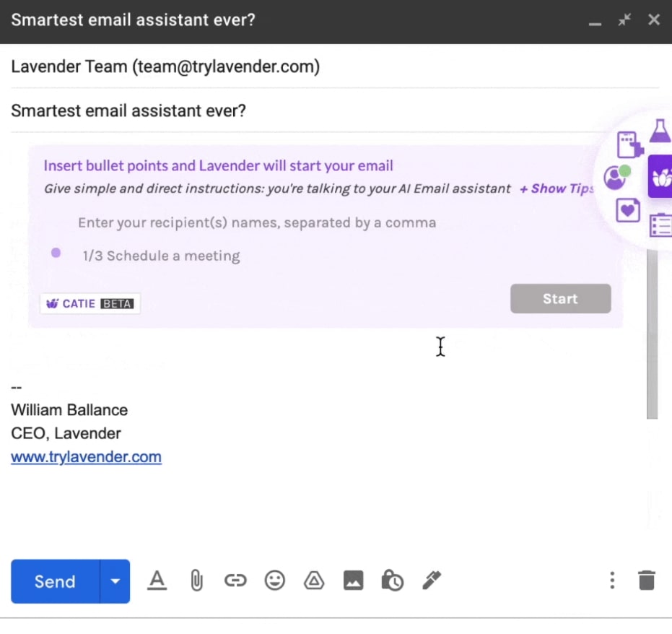
Task: Click the gray Start button
Action: tap(561, 299)
